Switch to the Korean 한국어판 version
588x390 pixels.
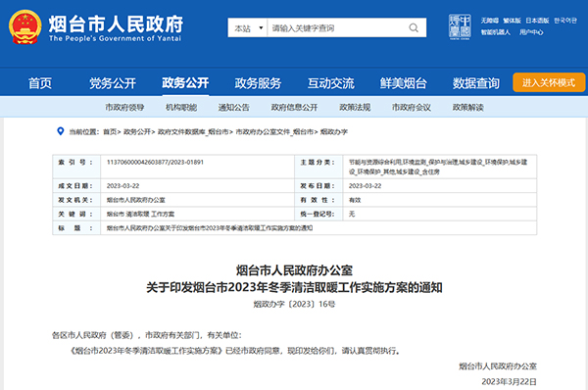coord(565,21)
